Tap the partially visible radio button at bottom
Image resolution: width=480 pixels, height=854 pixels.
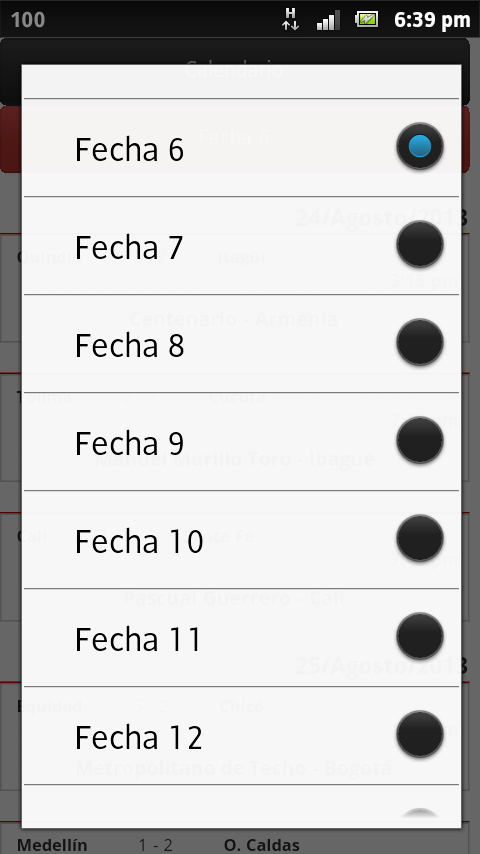[420, 814]
